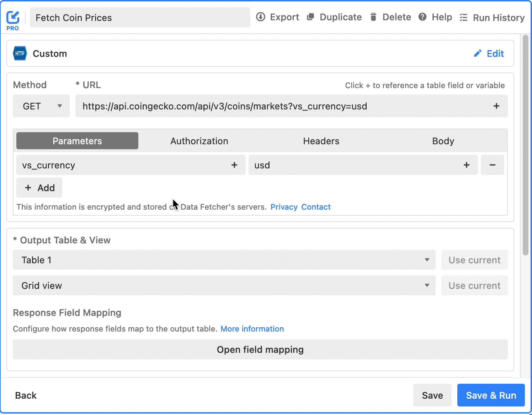Click the Data Fetcher PRO logo icon
Image resolution: width=532 pixels, height=415 pixels.
13,20
